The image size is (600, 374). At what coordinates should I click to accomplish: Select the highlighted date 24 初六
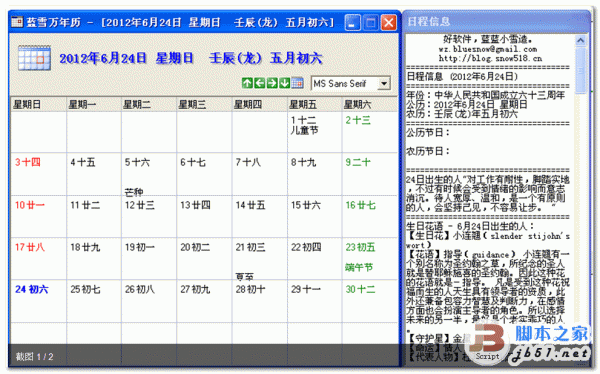(x=38, y=301)
